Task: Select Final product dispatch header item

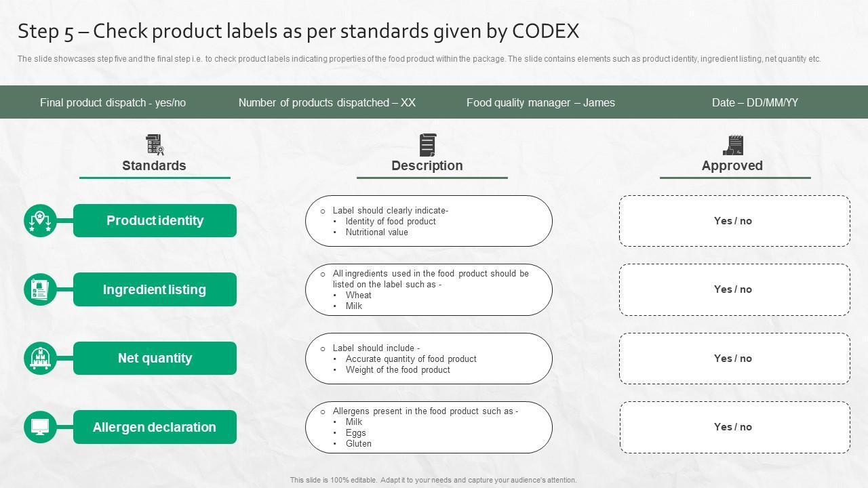Action: pos(113,102)
